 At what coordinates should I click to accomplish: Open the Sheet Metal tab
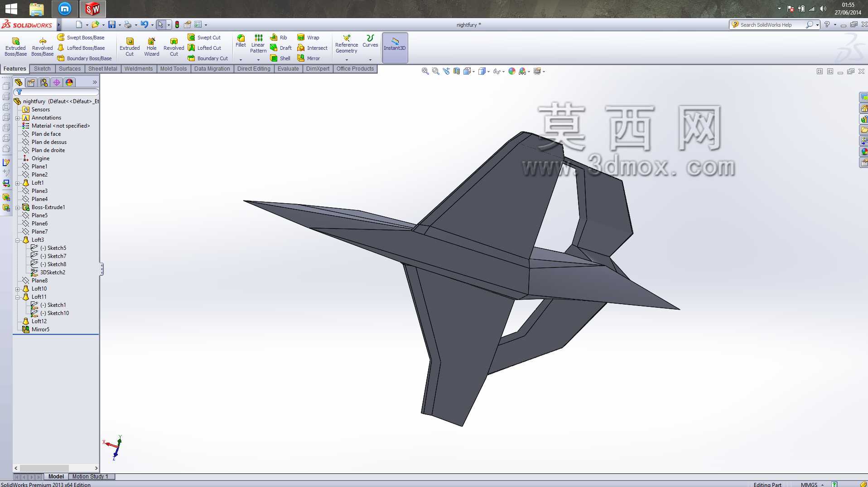[102, 69]
